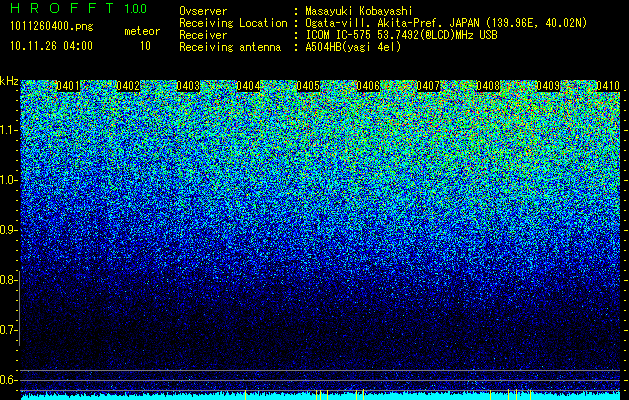Click the 0405 time marker
Viewport: 629px width, 400px height.
pos(308,86)
